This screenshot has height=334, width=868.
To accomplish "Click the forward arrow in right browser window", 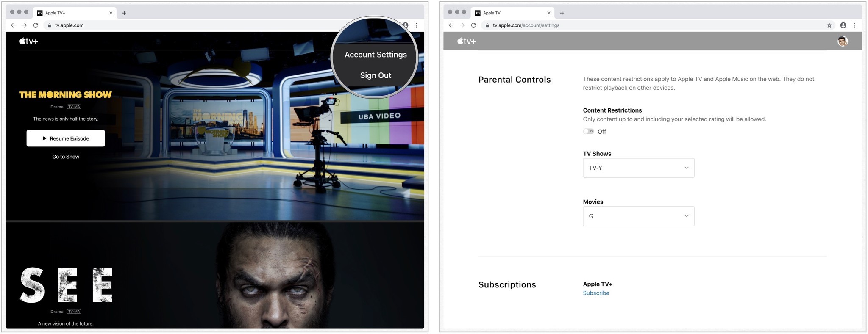I will click(462, 25).
